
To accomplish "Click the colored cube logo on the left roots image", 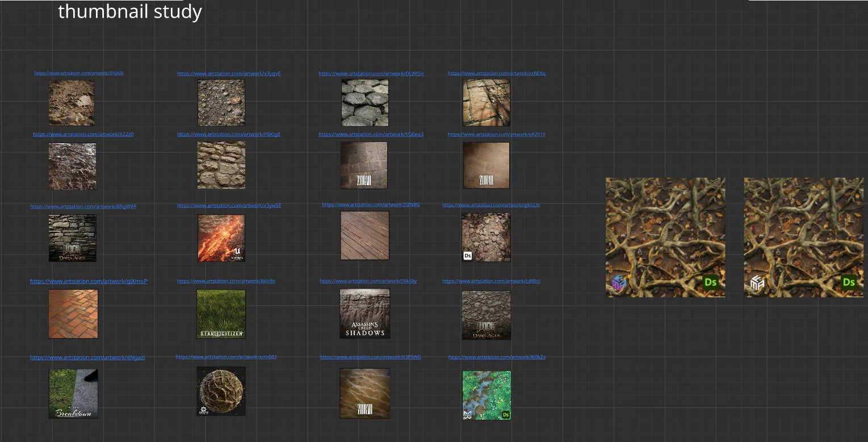I will [x=619, y=283].
